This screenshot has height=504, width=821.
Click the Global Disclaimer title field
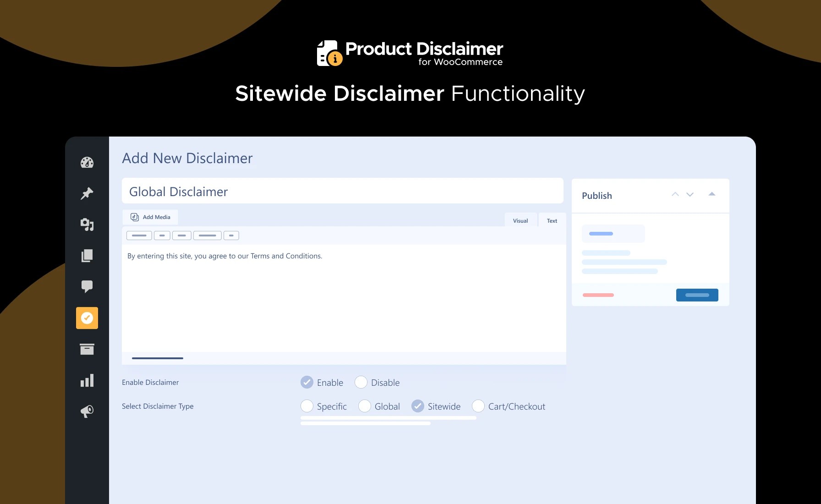pyautogui.click(x=343, y=191)
